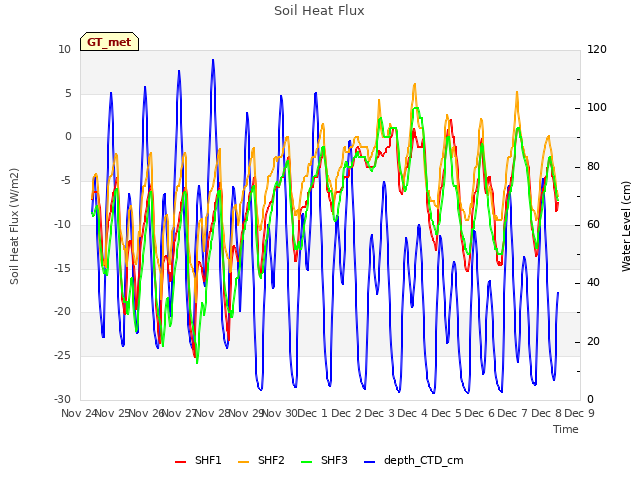Toggle the SHF2 legend entry
Viewport: 640px width, 480px height.
click(x=261, y=460)
